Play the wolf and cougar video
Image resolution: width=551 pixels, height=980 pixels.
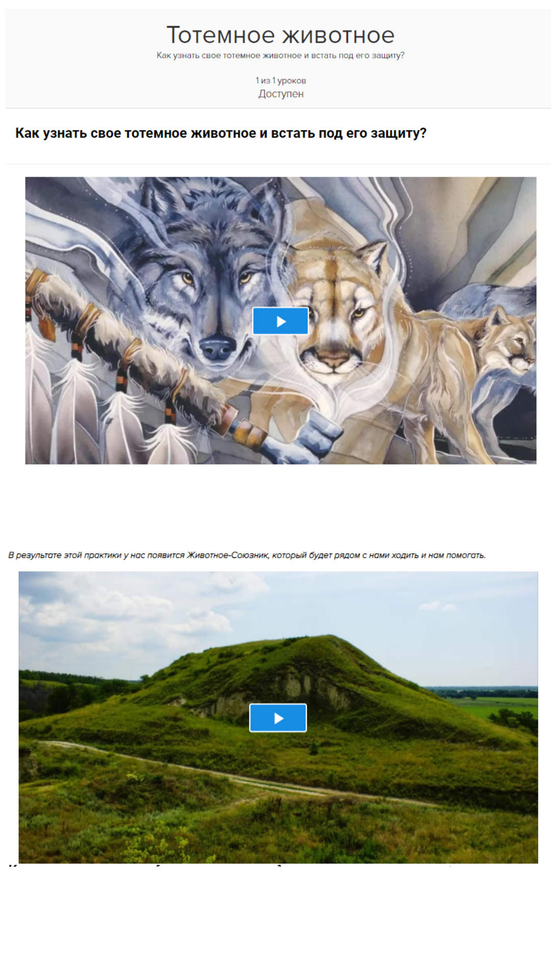[x=281, y=321]
